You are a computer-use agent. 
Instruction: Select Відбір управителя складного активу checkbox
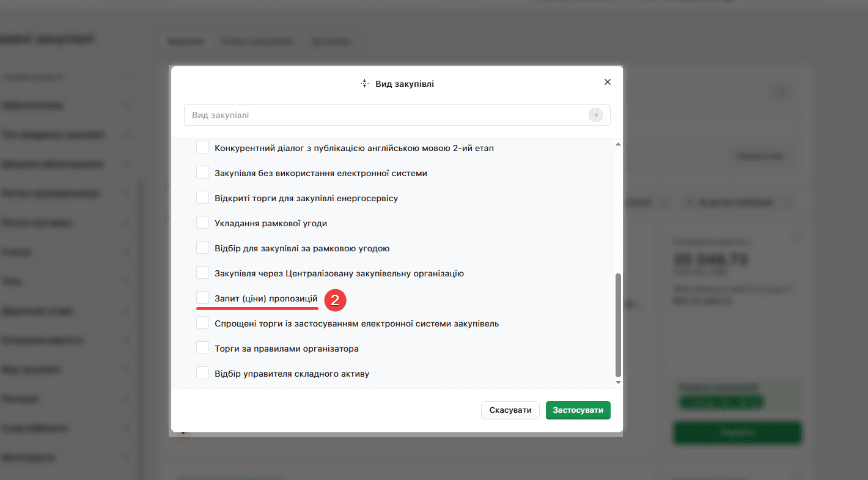202,373
